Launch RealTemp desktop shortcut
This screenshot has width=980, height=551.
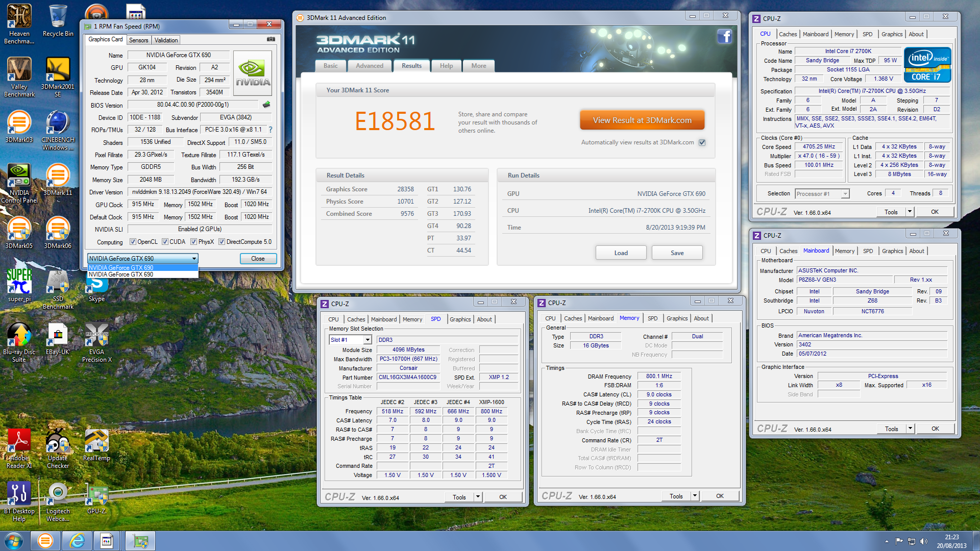[x=96, y=445]
